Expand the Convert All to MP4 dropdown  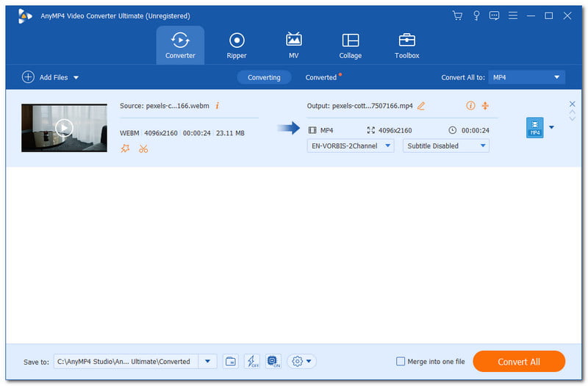pyautogui.click(x=527, y=77)
